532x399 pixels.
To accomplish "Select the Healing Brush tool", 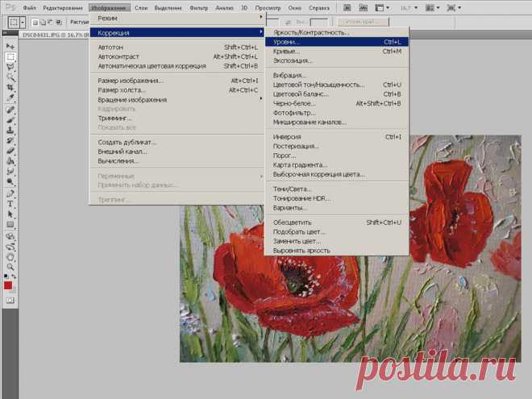I will pyautogui.click(x=10, y=110).
